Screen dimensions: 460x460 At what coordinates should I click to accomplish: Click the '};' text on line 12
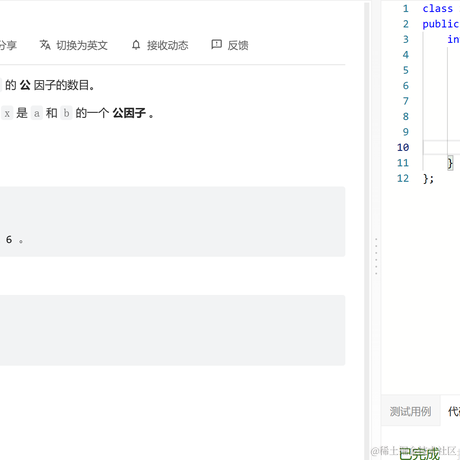428,179
